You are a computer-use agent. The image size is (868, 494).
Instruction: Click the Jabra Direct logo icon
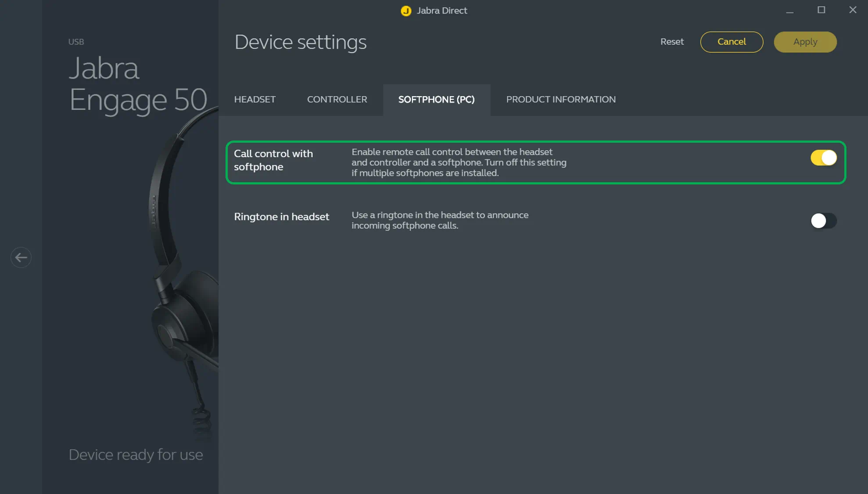pyautogui.click(x=406, y=11)
